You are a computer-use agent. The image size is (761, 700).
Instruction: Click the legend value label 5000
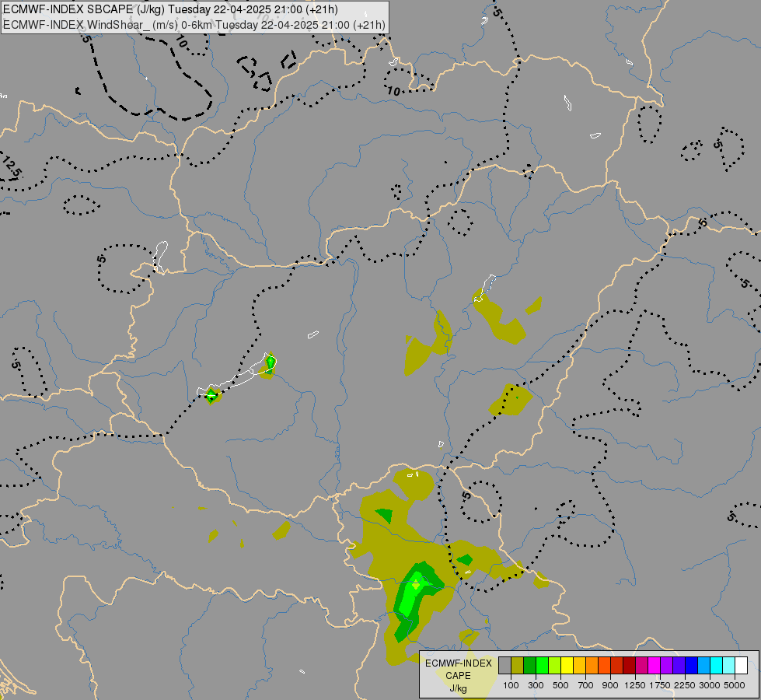coord(735,685)
